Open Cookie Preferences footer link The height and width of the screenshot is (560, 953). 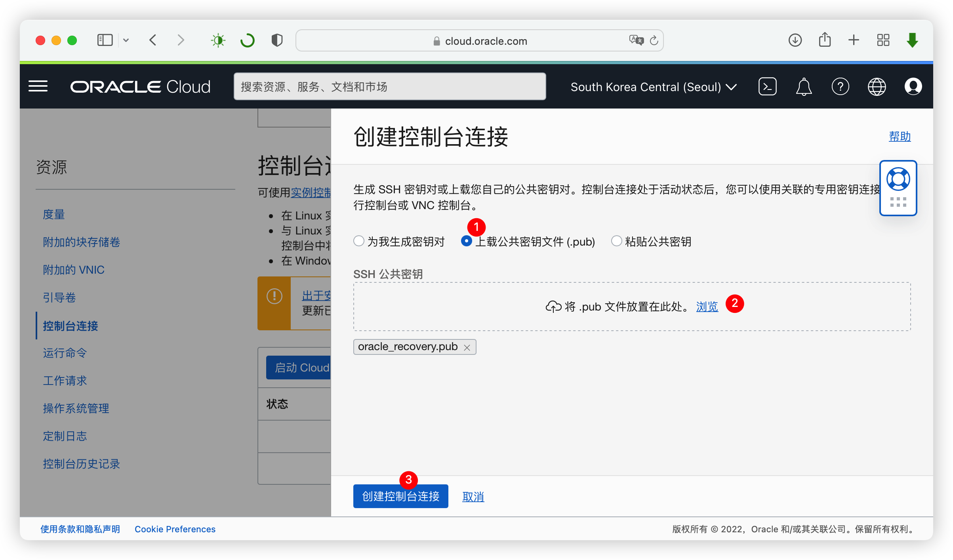(175, 529)
